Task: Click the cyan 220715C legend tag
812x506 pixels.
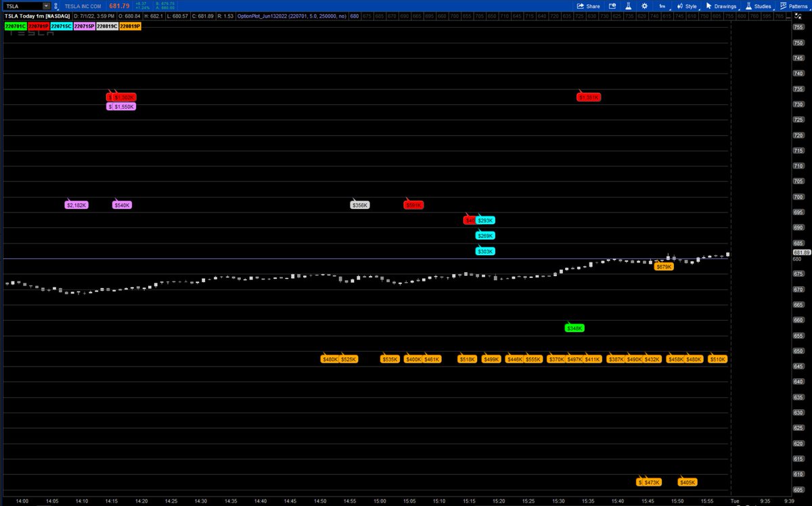Action: pos(60,26)
